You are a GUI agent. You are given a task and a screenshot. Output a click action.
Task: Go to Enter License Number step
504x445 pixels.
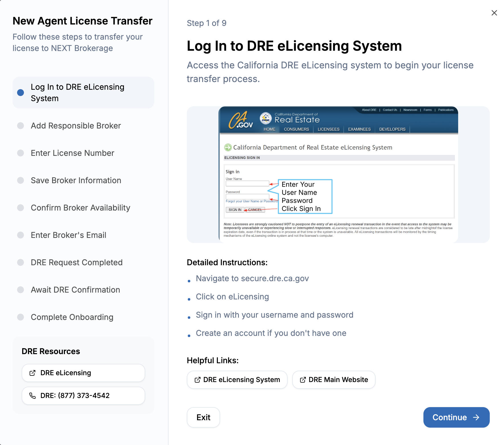pyautogui.click(x=83, y=153)
